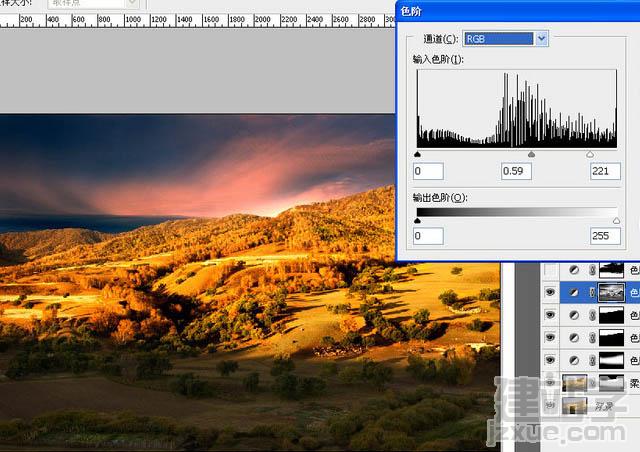Toggle visibility of the 柔 layer
Image resolution: width=640 pixels, height=452 pixels.
(550, 383)
